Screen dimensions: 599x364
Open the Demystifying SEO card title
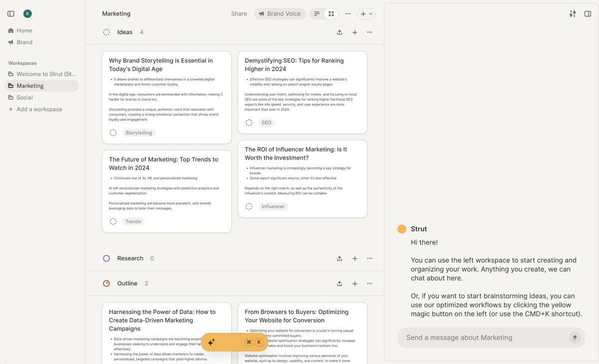294,65
